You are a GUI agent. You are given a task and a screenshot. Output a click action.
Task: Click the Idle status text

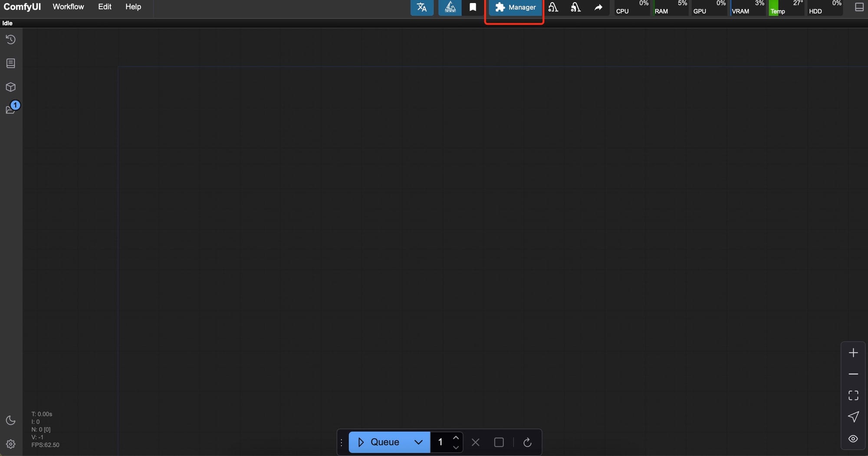pos(7,23)
